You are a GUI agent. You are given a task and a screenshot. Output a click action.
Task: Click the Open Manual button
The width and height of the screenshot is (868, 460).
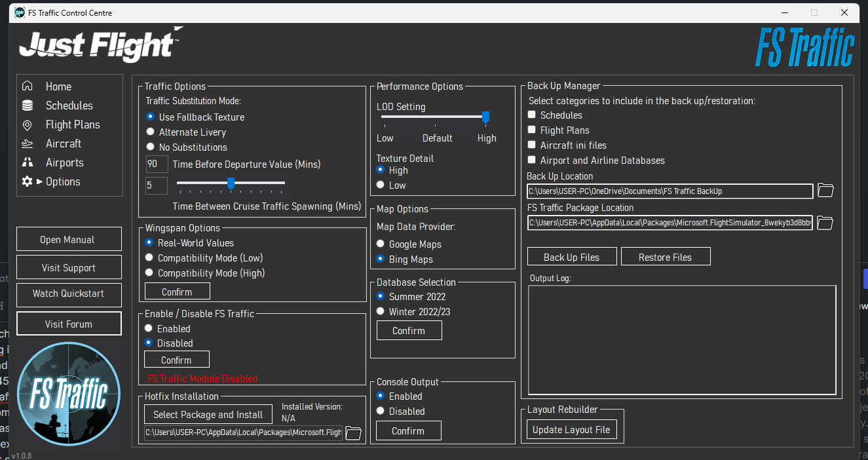tap(69, 239)
